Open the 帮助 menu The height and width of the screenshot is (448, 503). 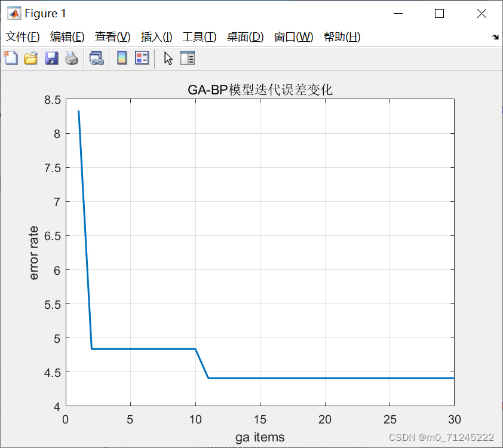point(342,36)
